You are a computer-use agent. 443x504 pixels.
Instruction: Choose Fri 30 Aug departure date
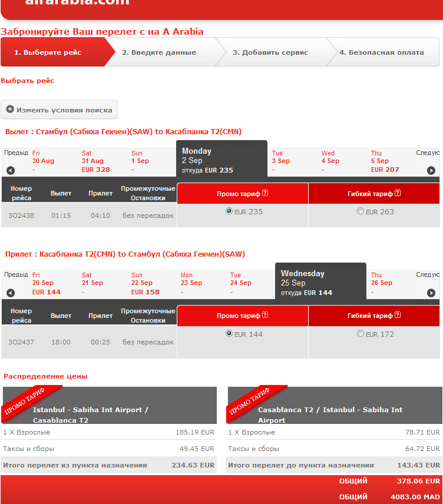pyautogui.click(x=44, y=161)
